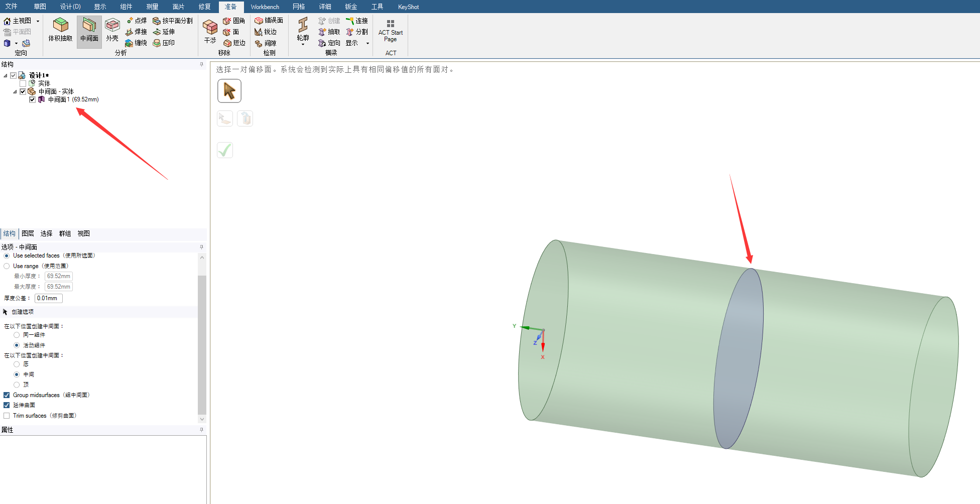Screen dimensions: 980x504
Task: Open the 干涉 interference tool
Action: click(210, 31)
